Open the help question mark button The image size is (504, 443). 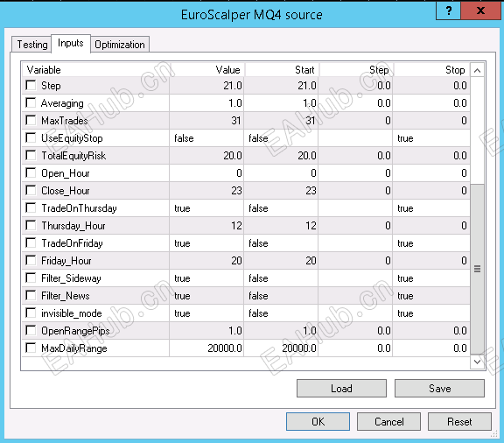click(x=448, y=11)
